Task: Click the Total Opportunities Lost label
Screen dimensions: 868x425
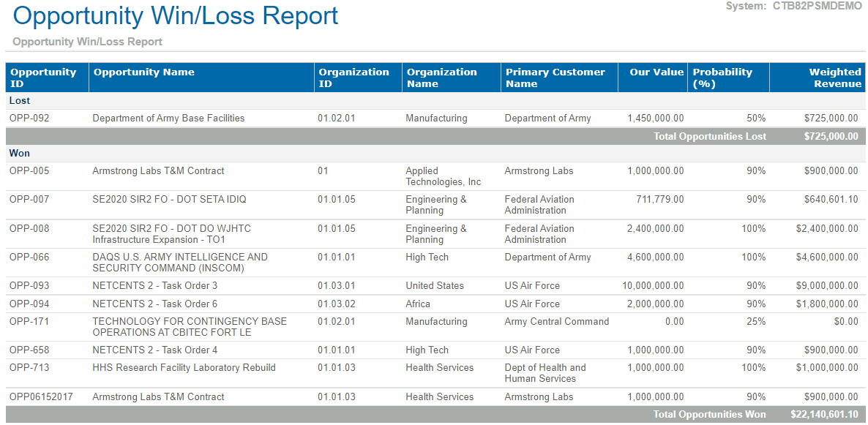Action: tap(710, 137)
